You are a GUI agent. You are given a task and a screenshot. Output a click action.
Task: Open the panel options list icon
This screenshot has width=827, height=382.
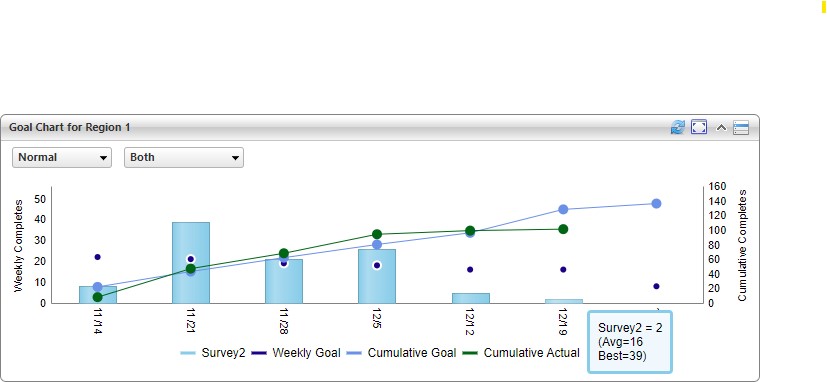741,128
